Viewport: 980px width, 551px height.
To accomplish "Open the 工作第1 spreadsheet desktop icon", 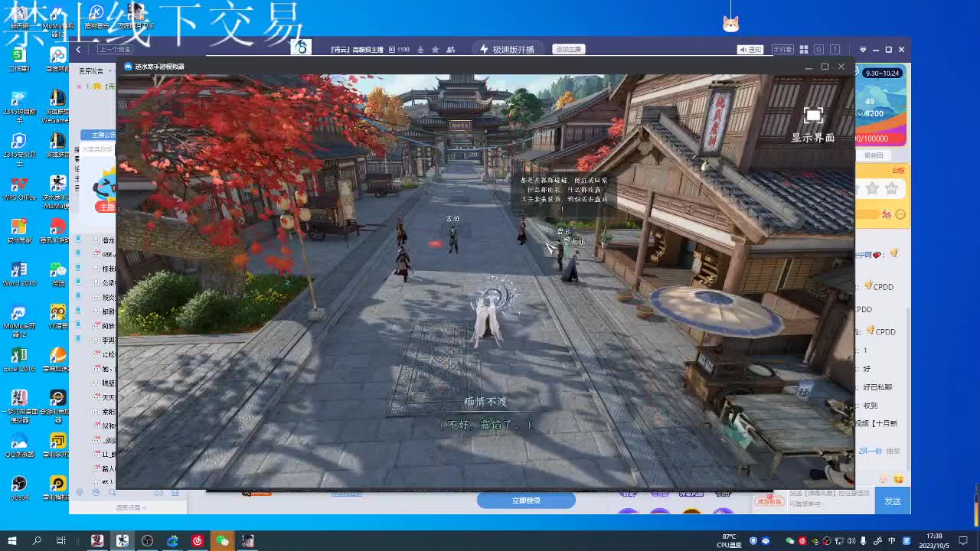I will coord(19,59).
